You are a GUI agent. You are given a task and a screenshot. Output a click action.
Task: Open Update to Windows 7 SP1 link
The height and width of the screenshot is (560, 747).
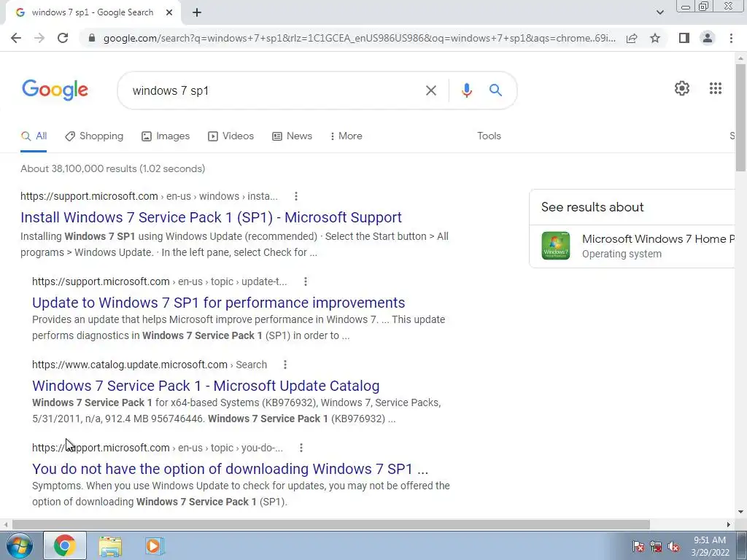point(218,303)
